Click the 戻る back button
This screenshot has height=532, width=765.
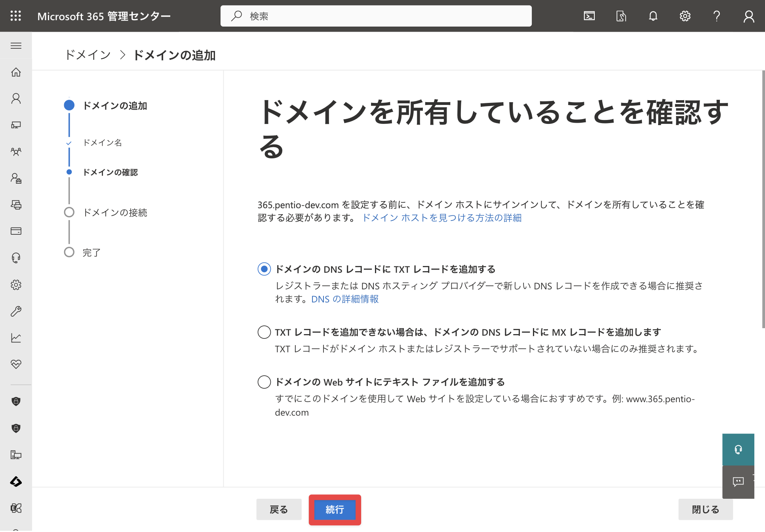point(279,510)
